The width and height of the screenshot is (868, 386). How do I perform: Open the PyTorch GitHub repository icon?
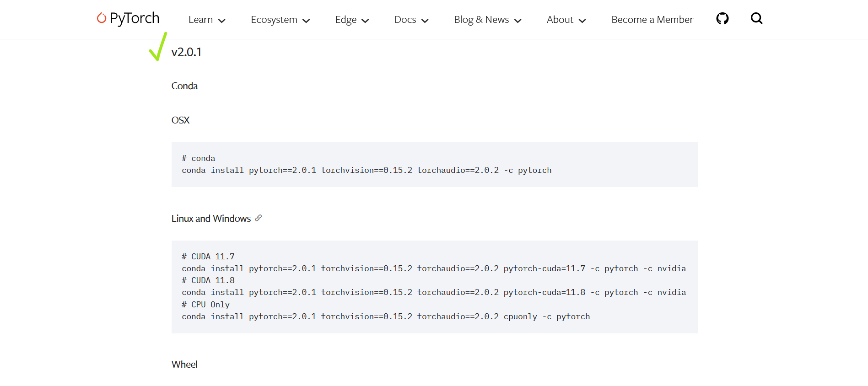pyautogui.click(x=722, y=19)
